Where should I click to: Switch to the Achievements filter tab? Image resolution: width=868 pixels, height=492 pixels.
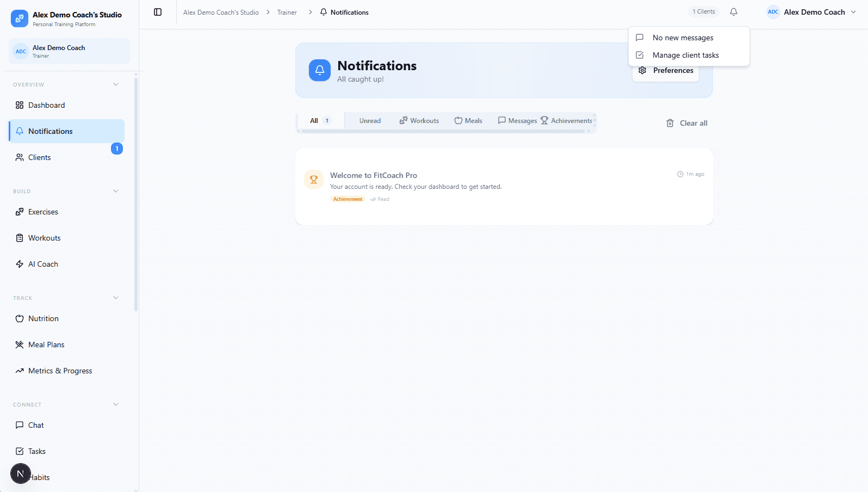click(x=566, y=121)
